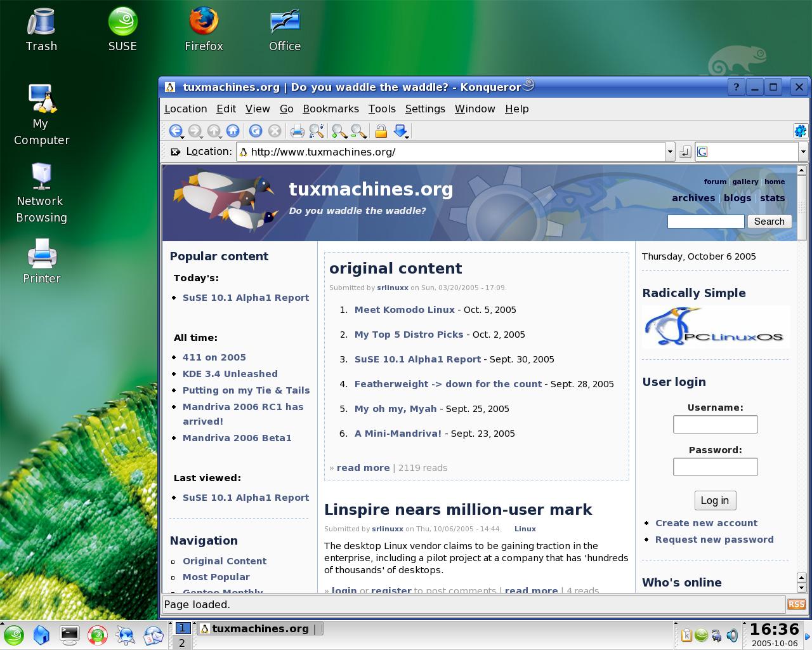This screenshot has height=650, width=812.
Task: Click the Username input field
Action: tap(715, 424)
